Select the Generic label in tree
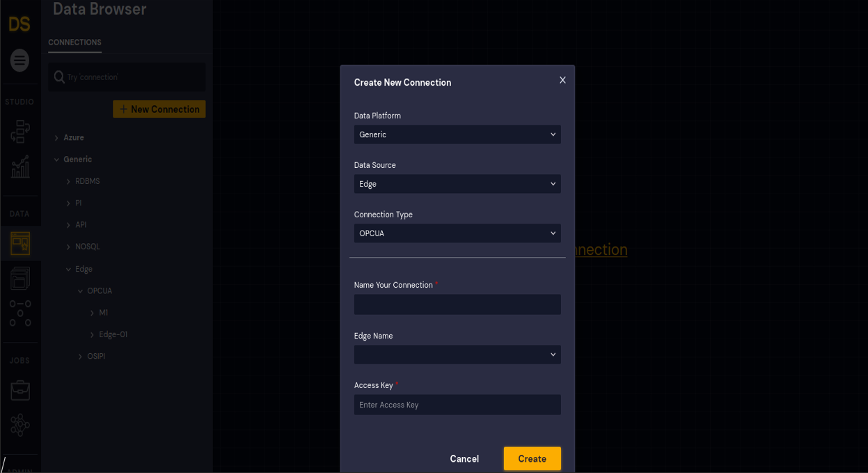The height and width of the screenshot is (473, 868). pos(77,160)
